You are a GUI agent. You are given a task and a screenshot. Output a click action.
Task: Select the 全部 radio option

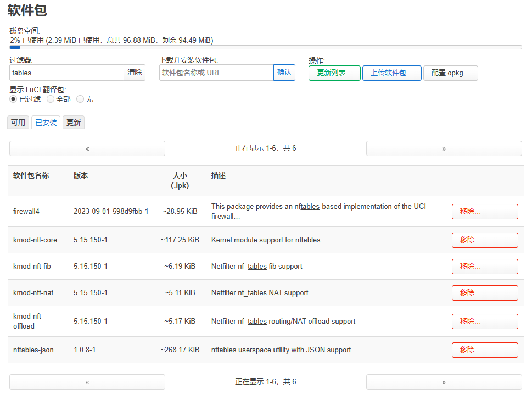click(51, 99)
